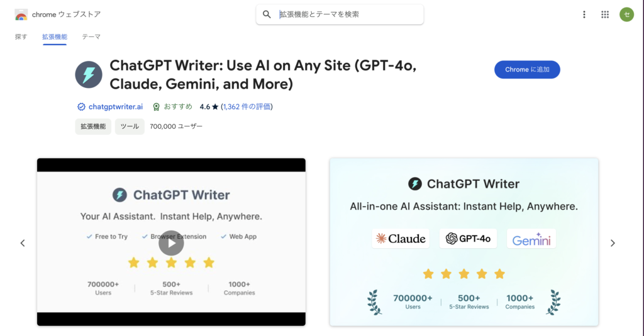Click the search magnifier icon
Screen dimensions: 644x336
pos(267,14)
